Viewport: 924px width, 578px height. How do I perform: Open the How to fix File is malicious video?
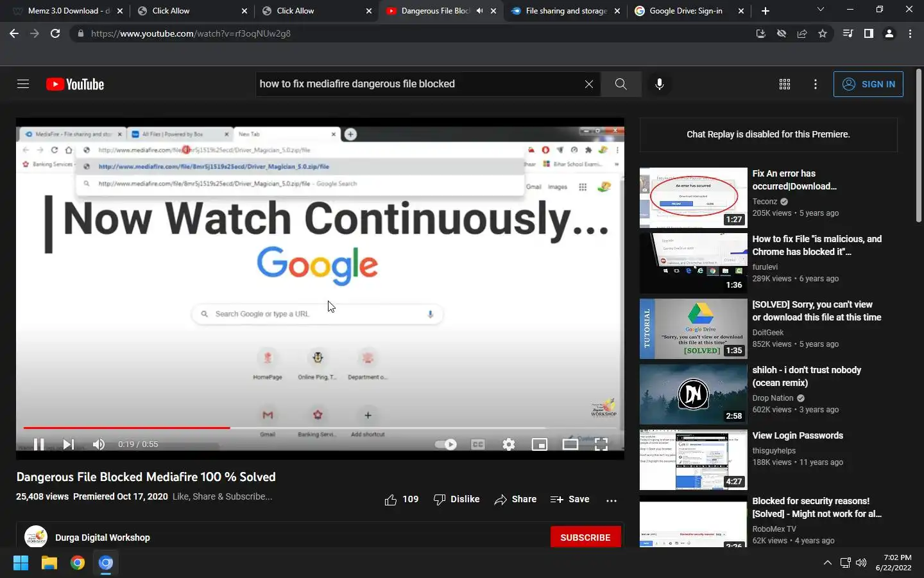point(817,245)
